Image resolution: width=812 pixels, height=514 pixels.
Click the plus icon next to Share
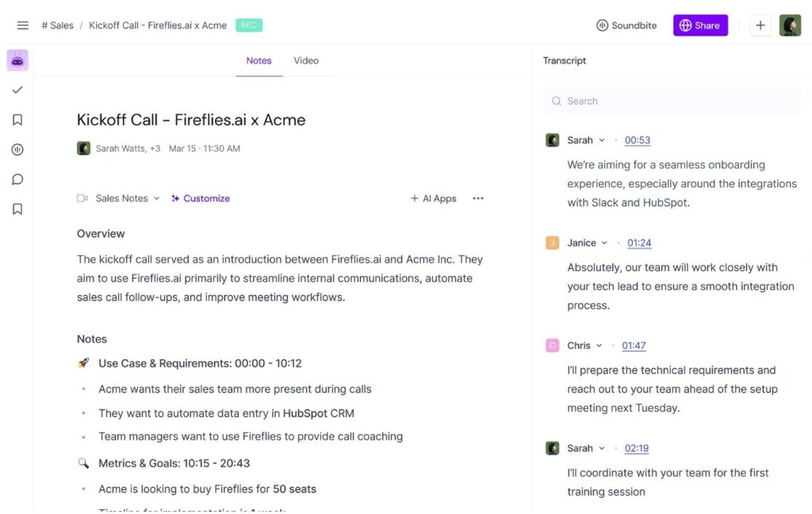pyautogui.click(x=760, y=25)
